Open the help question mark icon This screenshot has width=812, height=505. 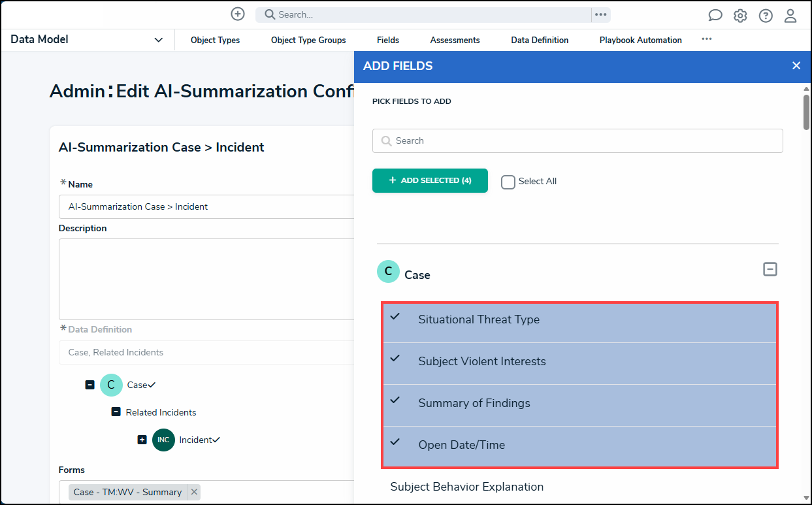[x=766, y=16]
